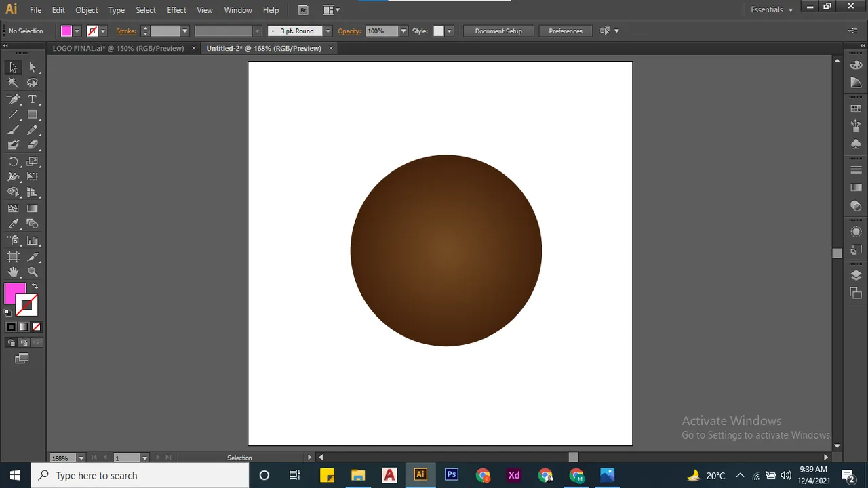This screenshot has height=488, width=868.
Task: Open the File menu
Action: click(x=35, y=10)
